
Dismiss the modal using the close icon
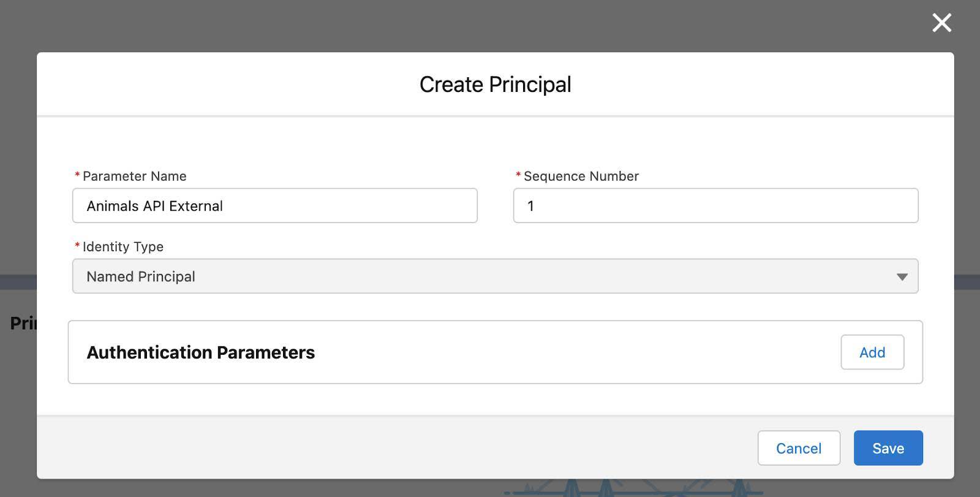(x=941, y=23)
